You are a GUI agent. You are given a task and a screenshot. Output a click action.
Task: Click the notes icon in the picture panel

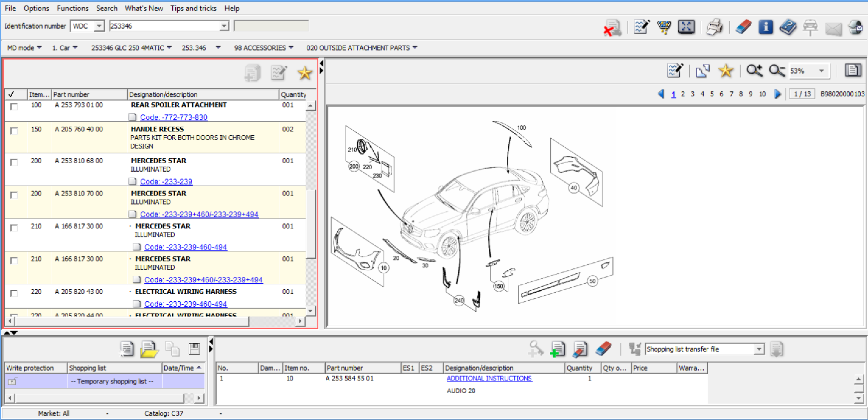pos(675,70)
